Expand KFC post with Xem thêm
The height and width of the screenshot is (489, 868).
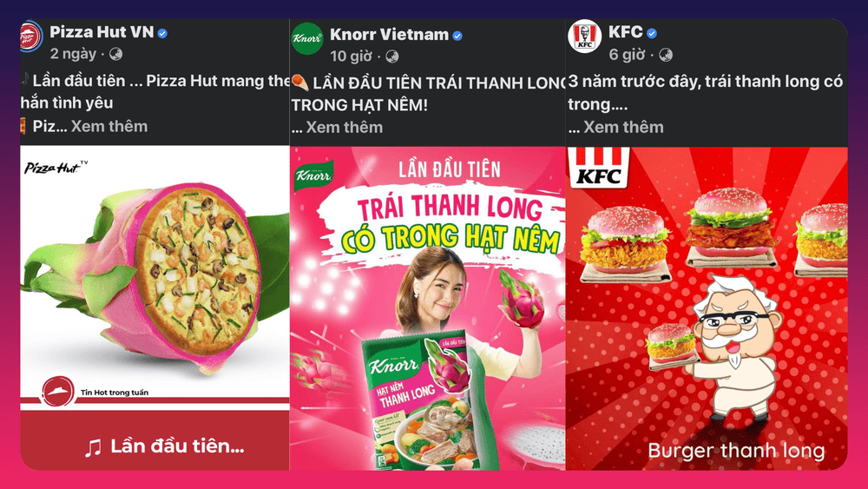point(623,128)
